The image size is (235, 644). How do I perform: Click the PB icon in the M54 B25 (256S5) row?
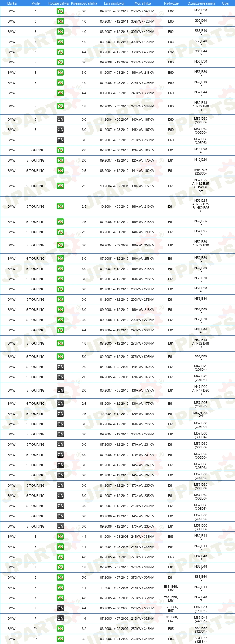60,171
